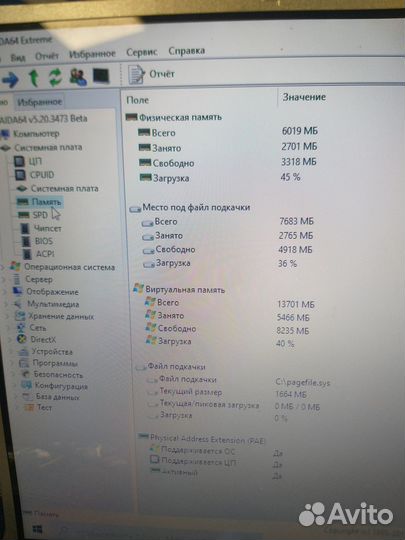Switch to the Избранное sidebar tab

(x=40, y=102)
